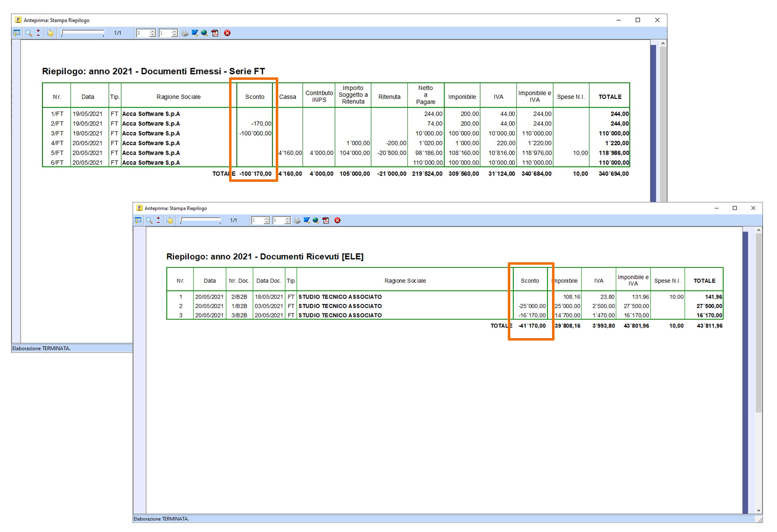This screenshot has width=777, height=532.
Task: Print the Documenti Ricevuti summary with the printer icon
Action: [297, 221]
